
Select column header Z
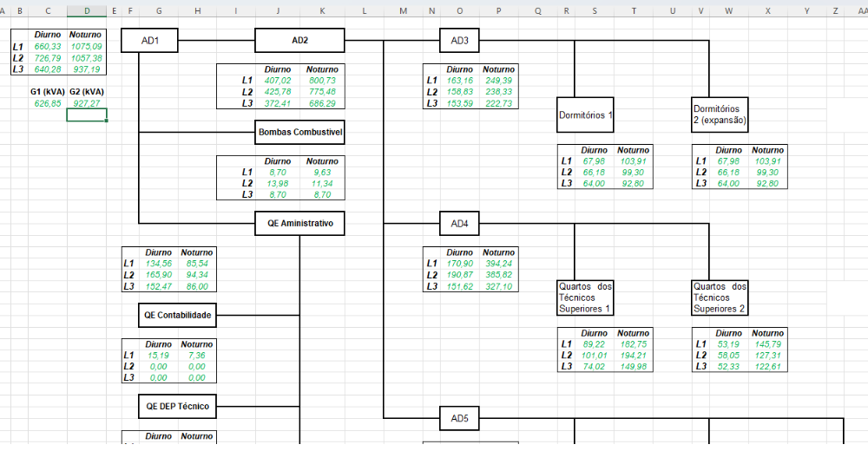(835, 10)
